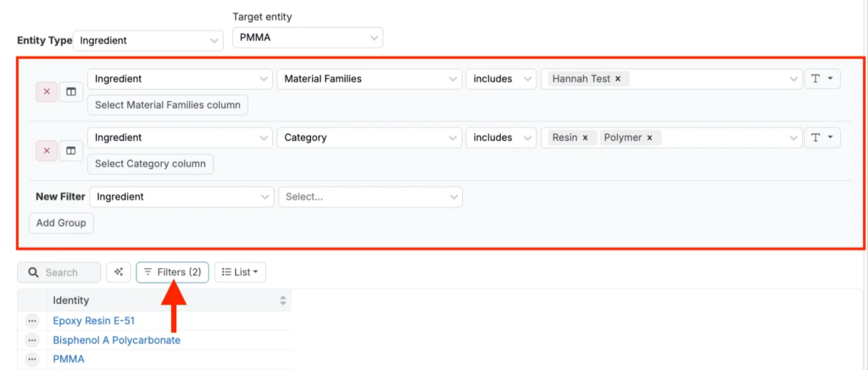Open the List view menu
Image resolution: width=868 pixels, height=370 pixels.
(x=242, y=272)
